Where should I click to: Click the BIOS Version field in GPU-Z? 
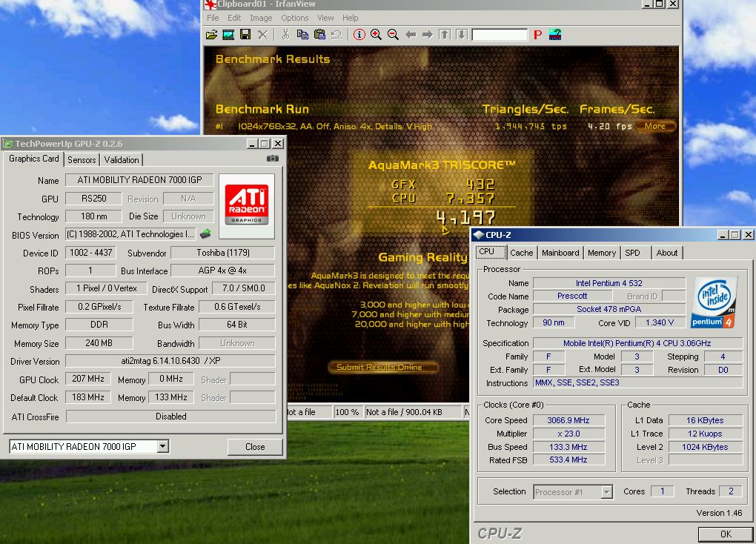point(130,234)
